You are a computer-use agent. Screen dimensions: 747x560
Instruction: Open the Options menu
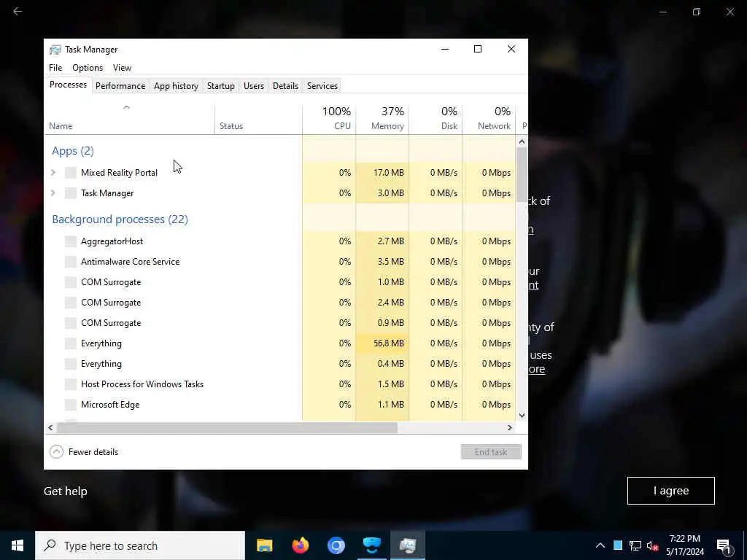pyautogui.click(x=88, y=68)
